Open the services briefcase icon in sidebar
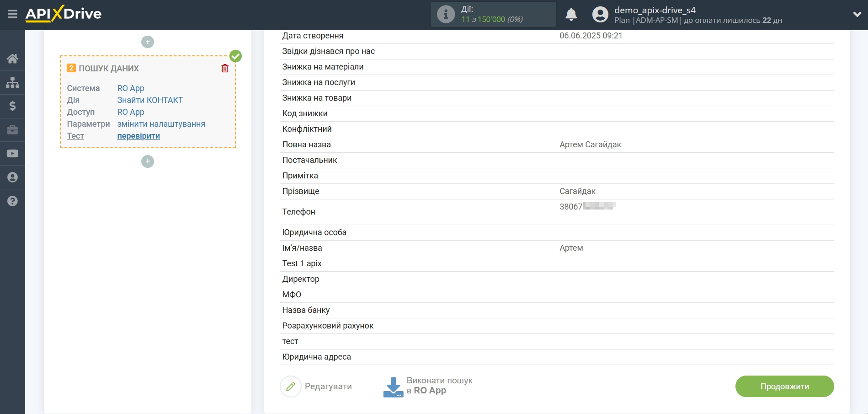Screen dimensions: 868x414 click(12, 130)
